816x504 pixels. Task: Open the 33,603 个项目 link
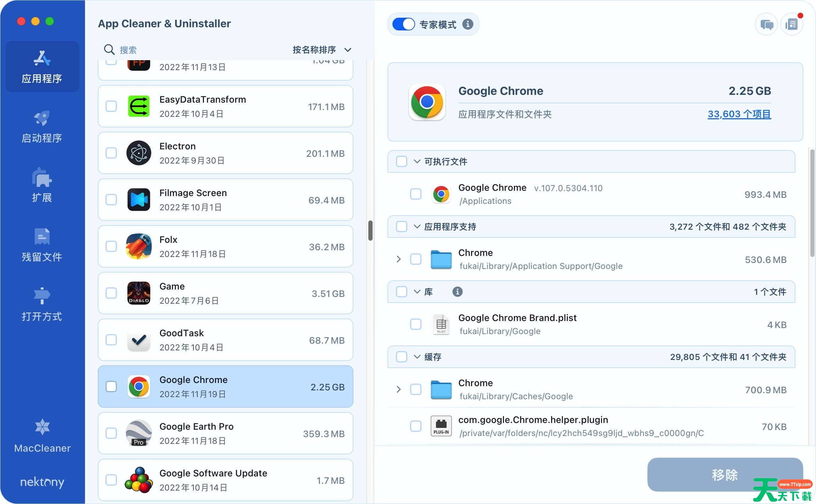pyautogui.click(x=739, y=114)
